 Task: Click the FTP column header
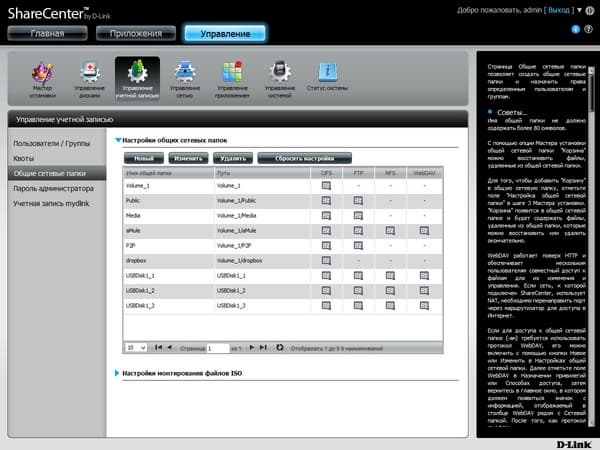click(359, 173)
